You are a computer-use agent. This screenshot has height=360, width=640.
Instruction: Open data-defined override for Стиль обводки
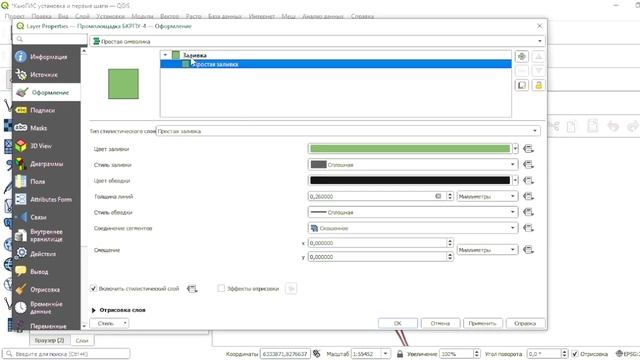529,212
